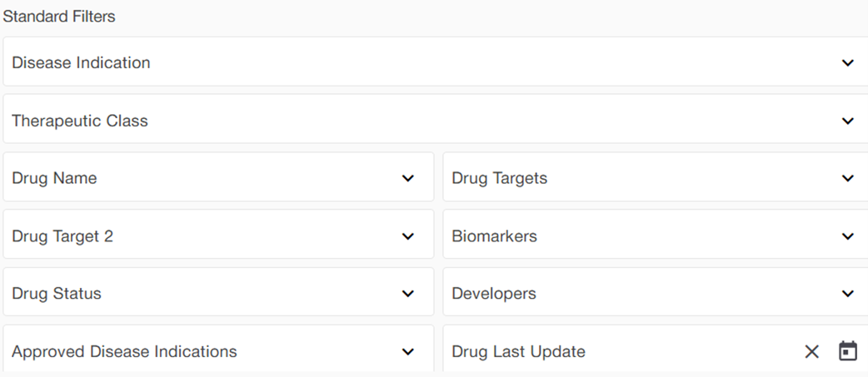Open the Drug Last Update calendar picker
This screenshot has height=377, width=868.
point(847,351)
